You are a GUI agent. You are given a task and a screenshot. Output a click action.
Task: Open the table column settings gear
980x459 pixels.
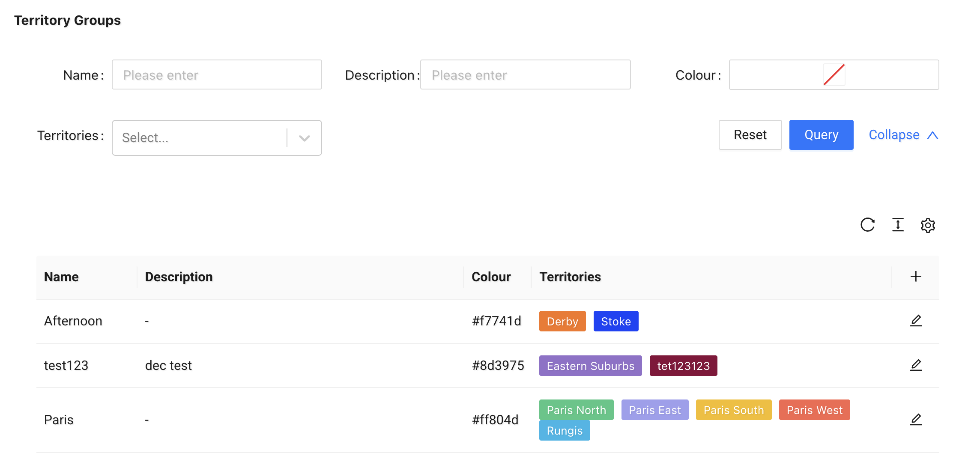[x=928, y=225]
